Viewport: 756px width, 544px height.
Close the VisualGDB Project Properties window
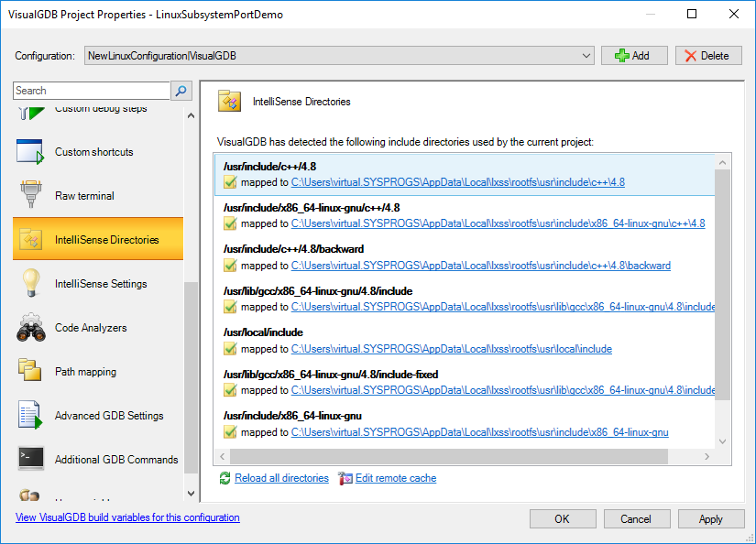(x=734, y=14)
